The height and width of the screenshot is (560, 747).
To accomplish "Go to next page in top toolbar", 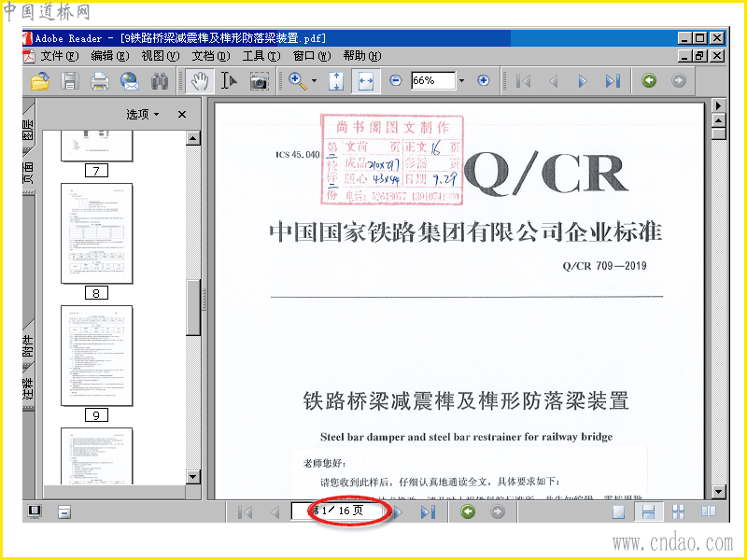I will [x=582, y=81].
